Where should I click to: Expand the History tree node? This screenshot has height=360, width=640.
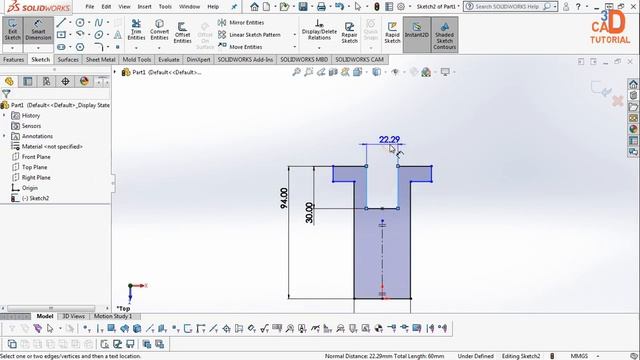coord(4,116)
